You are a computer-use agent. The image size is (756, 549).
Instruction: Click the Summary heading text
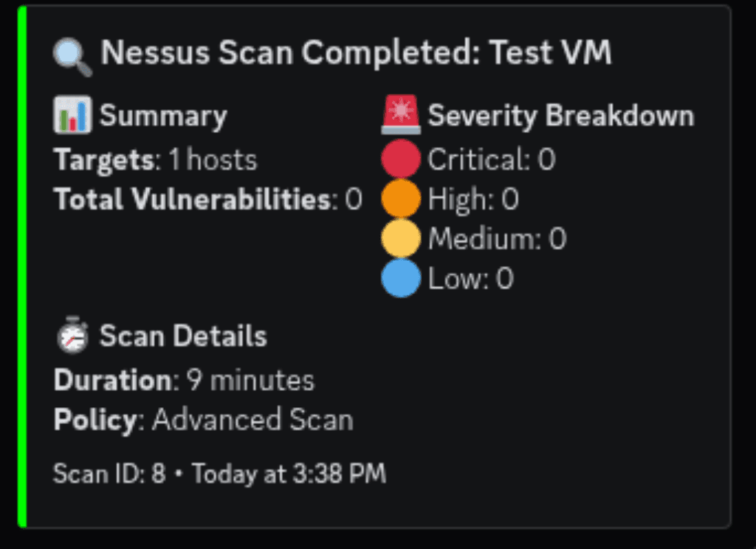tap(163, 116)
